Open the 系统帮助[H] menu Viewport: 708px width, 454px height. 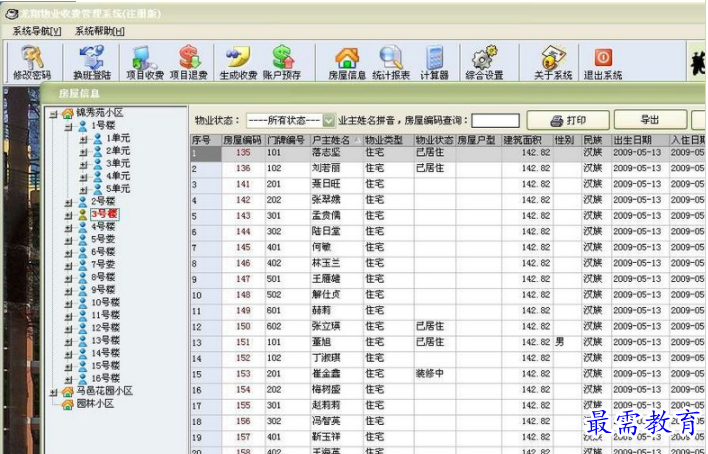(x=100, y=31)
